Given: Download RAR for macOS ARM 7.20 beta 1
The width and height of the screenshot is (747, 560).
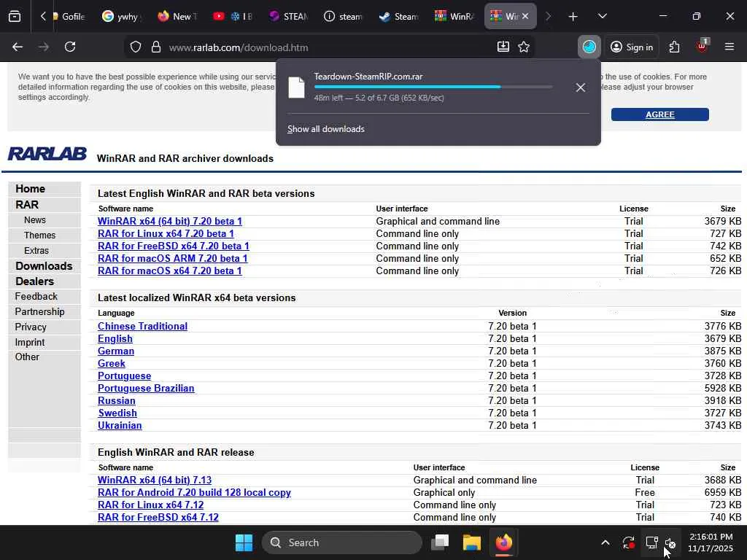Looking at the screenshot, I should tap(172, 259).
